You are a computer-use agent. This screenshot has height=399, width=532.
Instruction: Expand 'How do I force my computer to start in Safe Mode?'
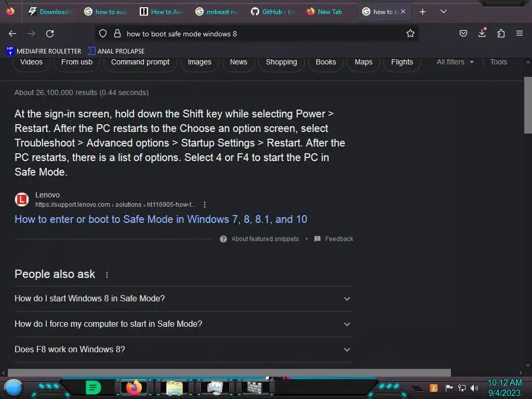[x=183, y=324]
